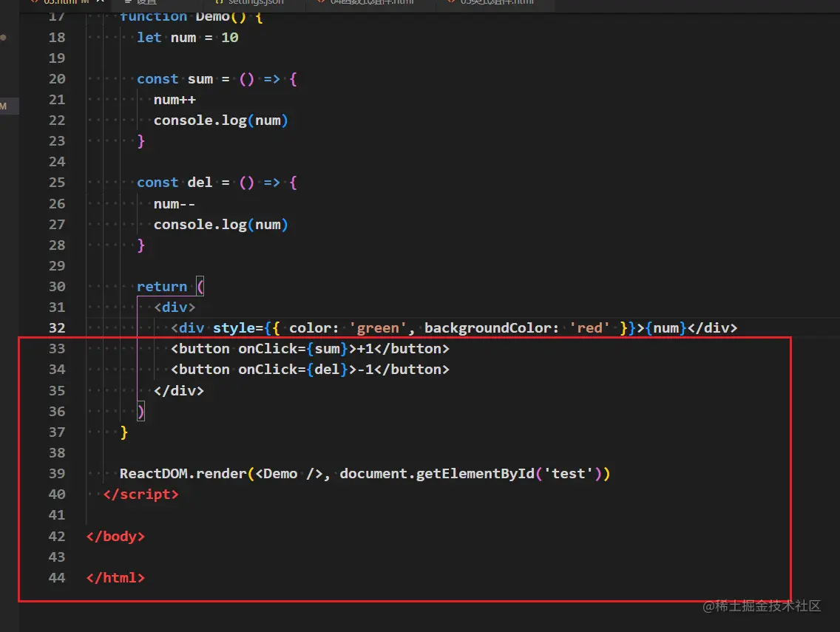Click the 'return' keyword on line 30
Screen dimensions: 840x632
[x=162, y=287]
